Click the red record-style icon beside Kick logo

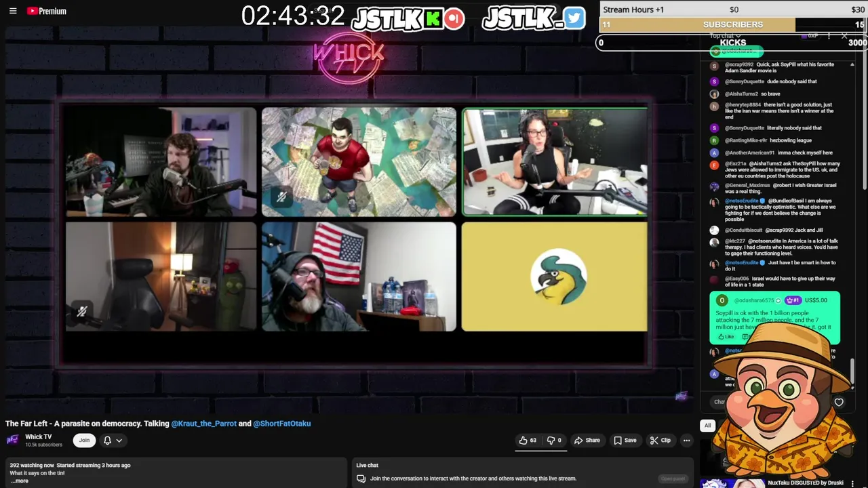pyautogui.click(x=454, y=18)
